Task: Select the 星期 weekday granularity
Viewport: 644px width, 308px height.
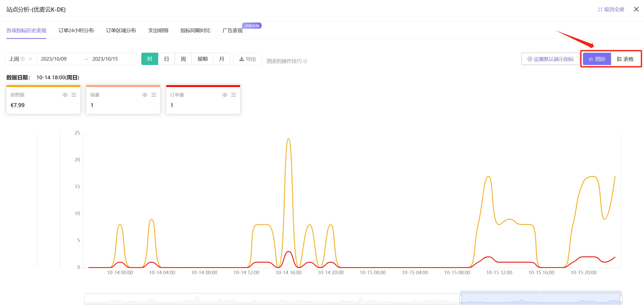Action: 202,59
